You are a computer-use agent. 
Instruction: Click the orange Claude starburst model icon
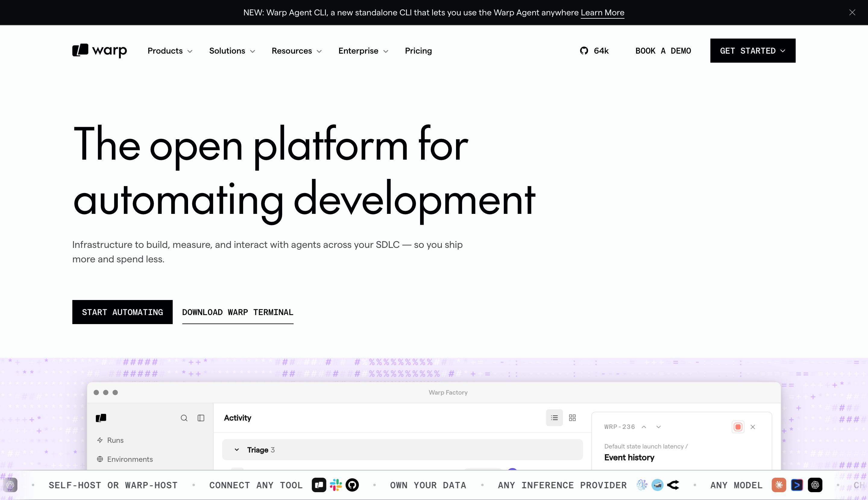pyautogui.click(x=779, y=485)
